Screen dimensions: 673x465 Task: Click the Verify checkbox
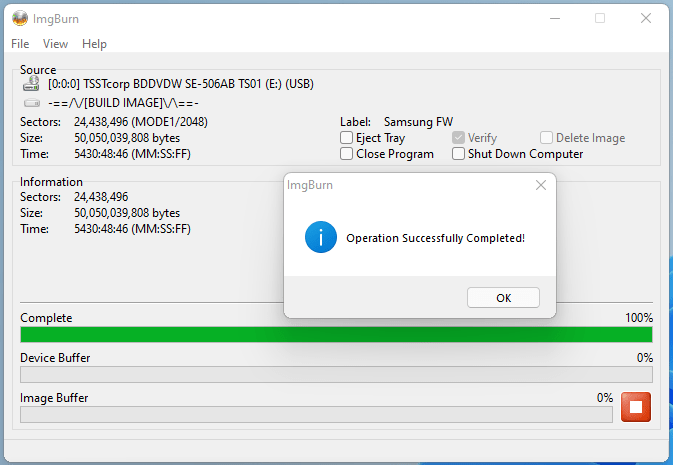459,138
